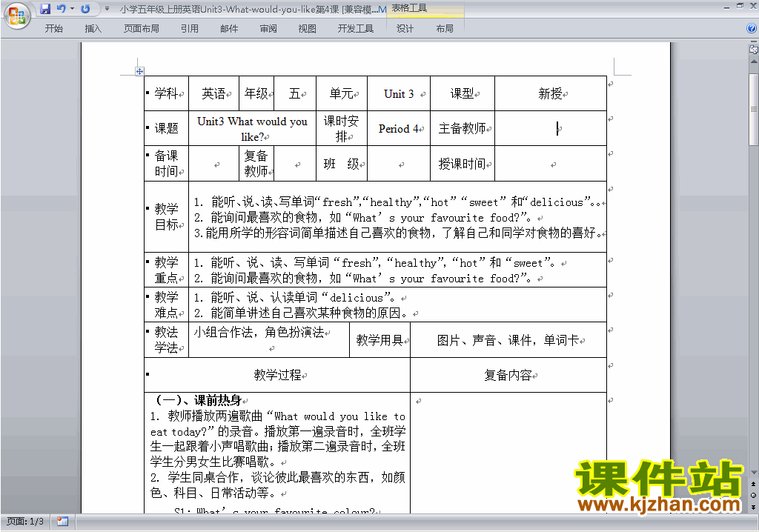Click the macro recording icon in the status bar

point(62,522)
